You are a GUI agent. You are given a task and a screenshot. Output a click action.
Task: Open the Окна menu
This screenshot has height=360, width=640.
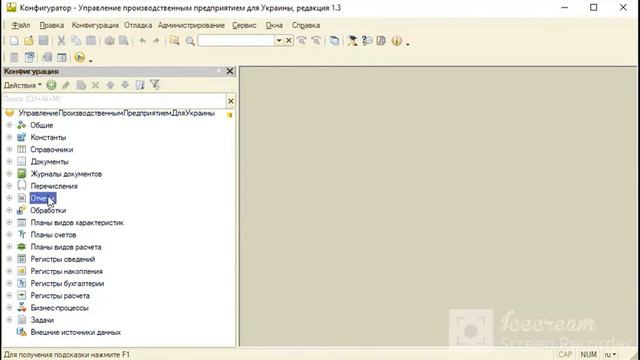pyautogui.click(x=274, y=25)
